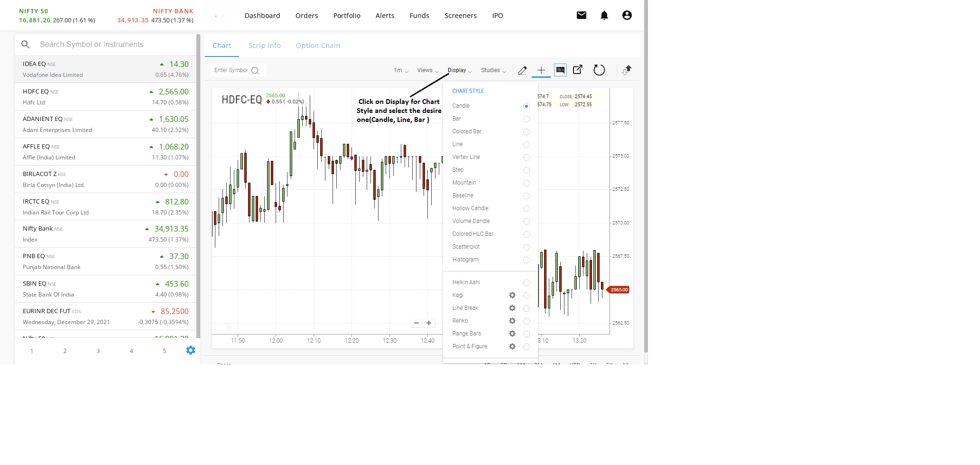The image size is (980, 465).
Task: Select Heikin Ashi chart style
Action: [x=526, y=283]
